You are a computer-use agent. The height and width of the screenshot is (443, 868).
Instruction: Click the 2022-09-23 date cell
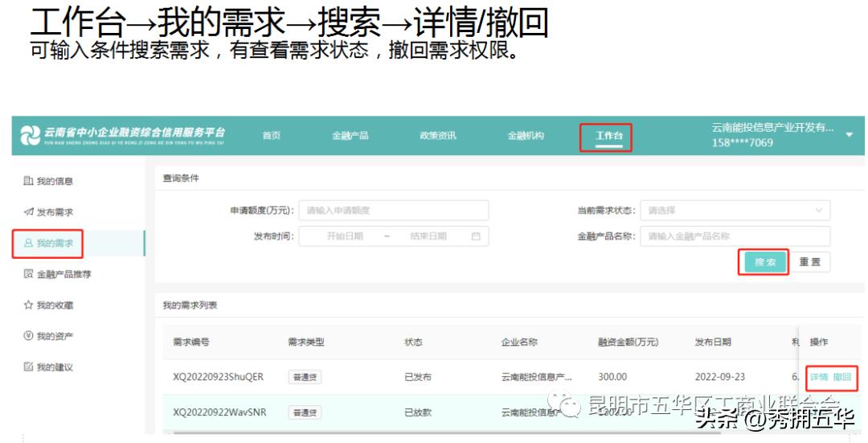(720, 377)
